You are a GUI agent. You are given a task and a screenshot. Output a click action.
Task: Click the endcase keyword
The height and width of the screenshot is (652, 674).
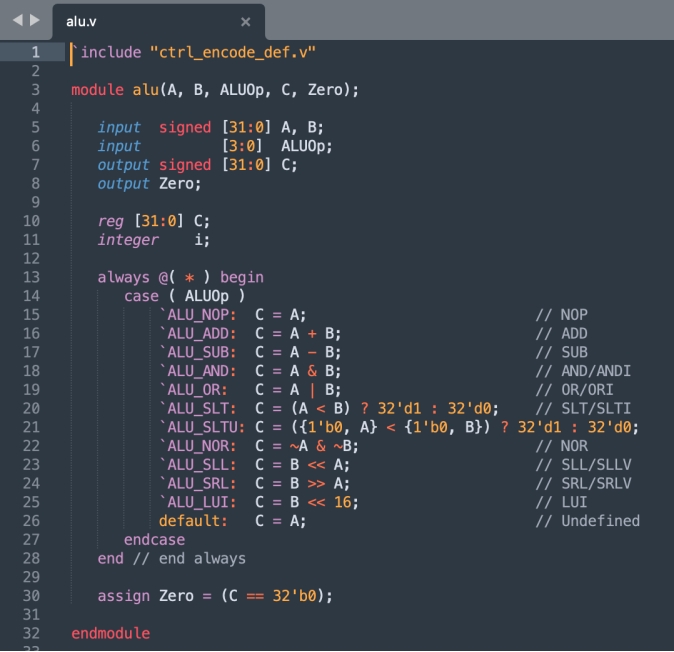[154, 540]
